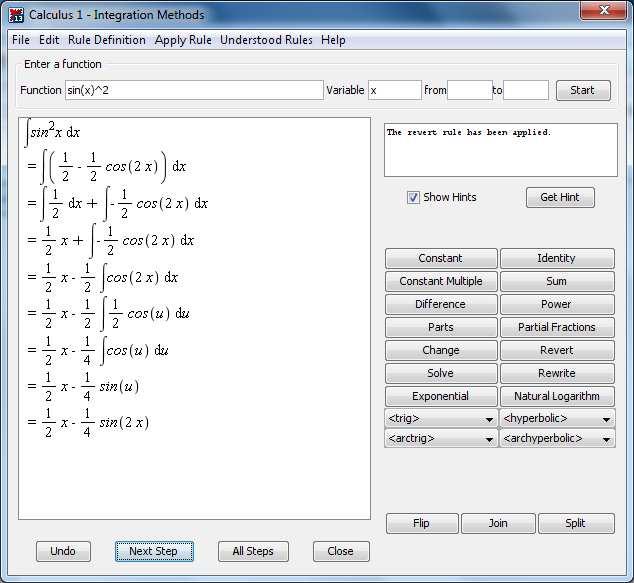This screenshot has height=583, width=634.
Task: Apply the Exponential rule
Action: tap(441, 397)
